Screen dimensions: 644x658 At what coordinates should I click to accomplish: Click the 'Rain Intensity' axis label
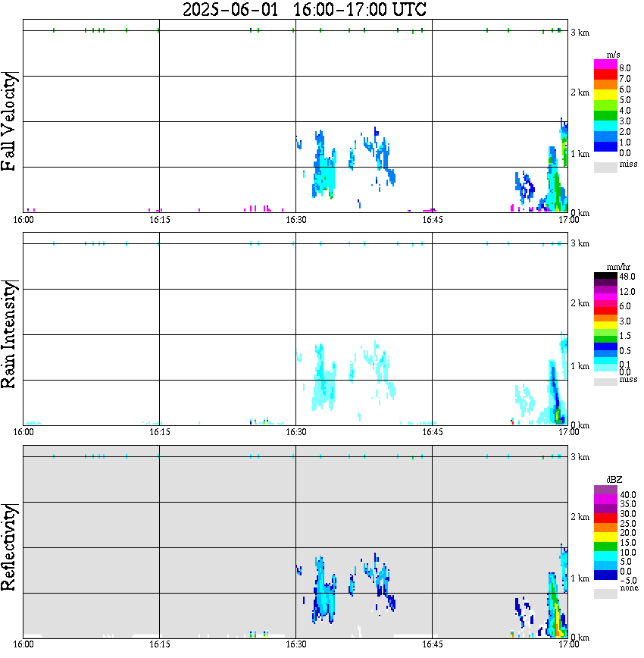pyautogui.click(x=8, y=334)
